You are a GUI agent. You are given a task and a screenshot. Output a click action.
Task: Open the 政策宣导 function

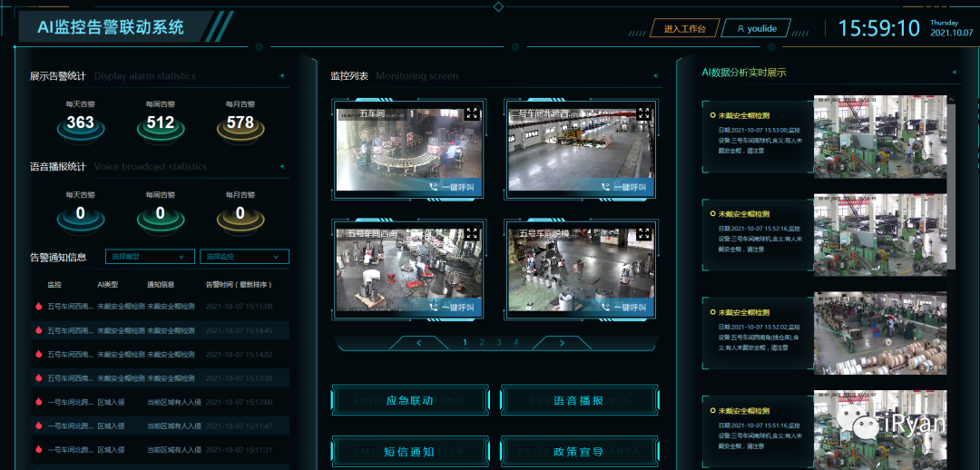click(x=579, y=451)
